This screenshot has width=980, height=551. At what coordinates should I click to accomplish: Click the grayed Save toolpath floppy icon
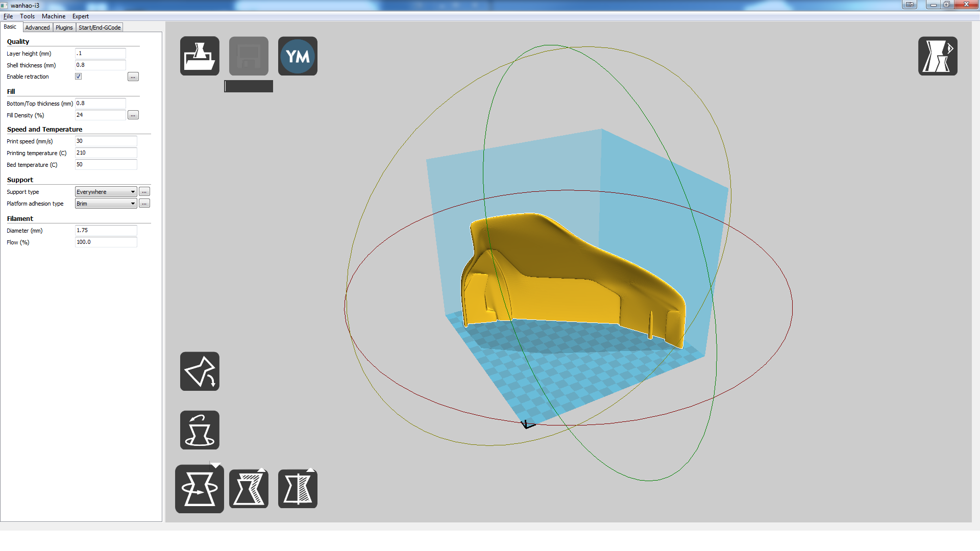coord(249,56)
